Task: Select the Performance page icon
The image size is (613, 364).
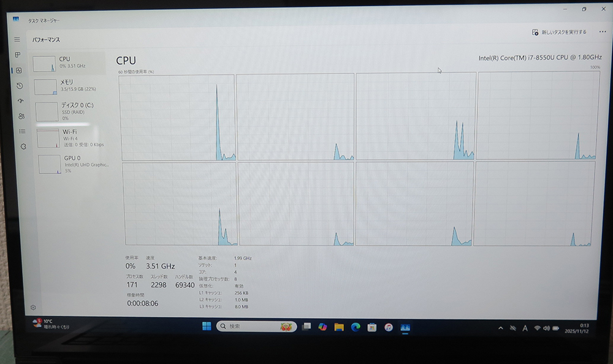Action: point(19,70)
